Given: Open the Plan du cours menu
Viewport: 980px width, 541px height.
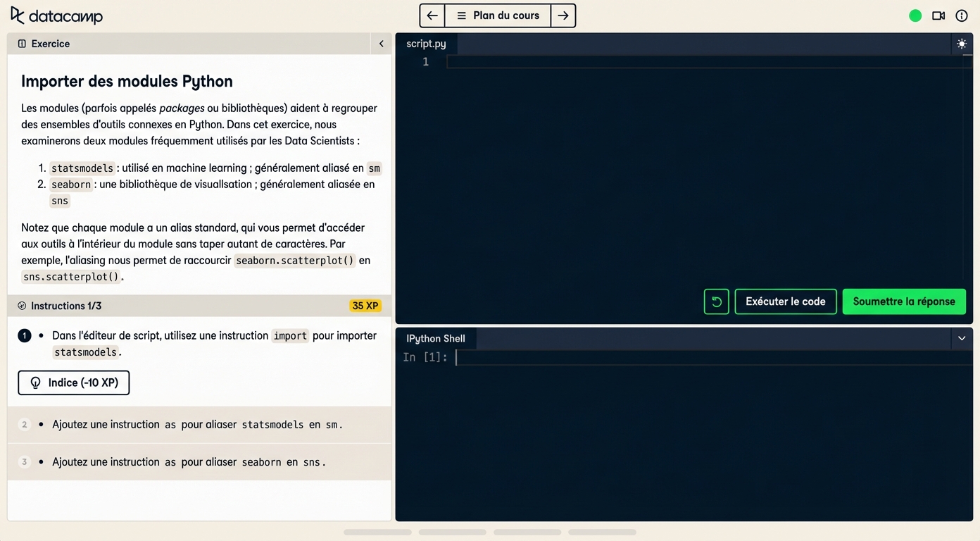Looking at the screenshot, I should coord(498,15).
